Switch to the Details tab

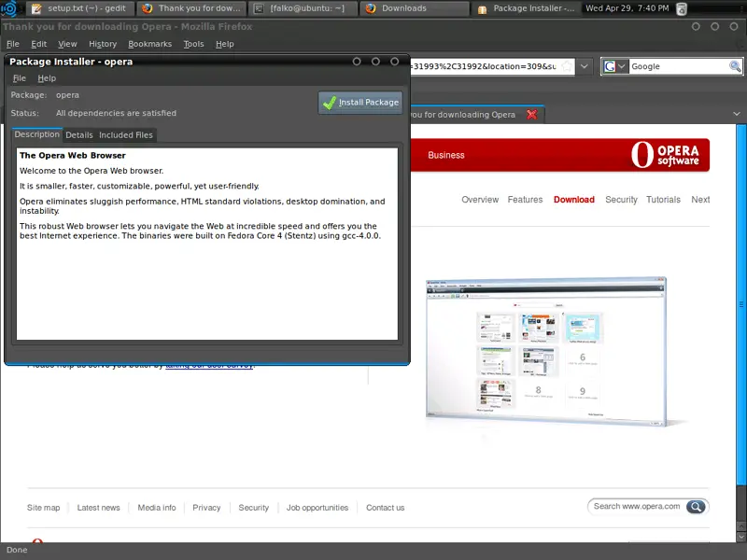click(x=79, y=134)
